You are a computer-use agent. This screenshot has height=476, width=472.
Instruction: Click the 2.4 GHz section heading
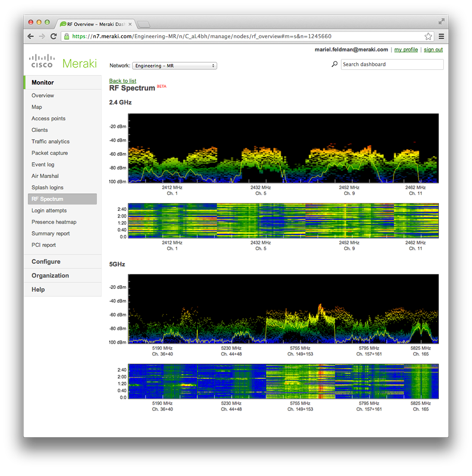pos(120,102)
